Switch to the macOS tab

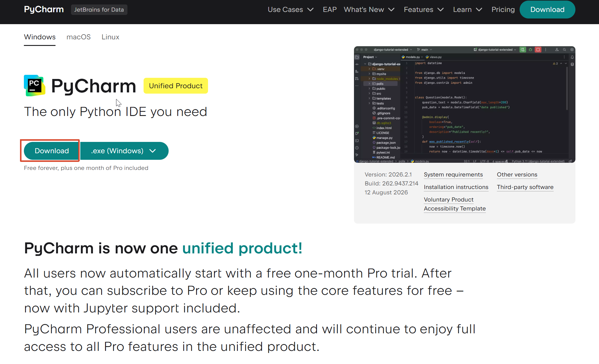coord(78,37)
